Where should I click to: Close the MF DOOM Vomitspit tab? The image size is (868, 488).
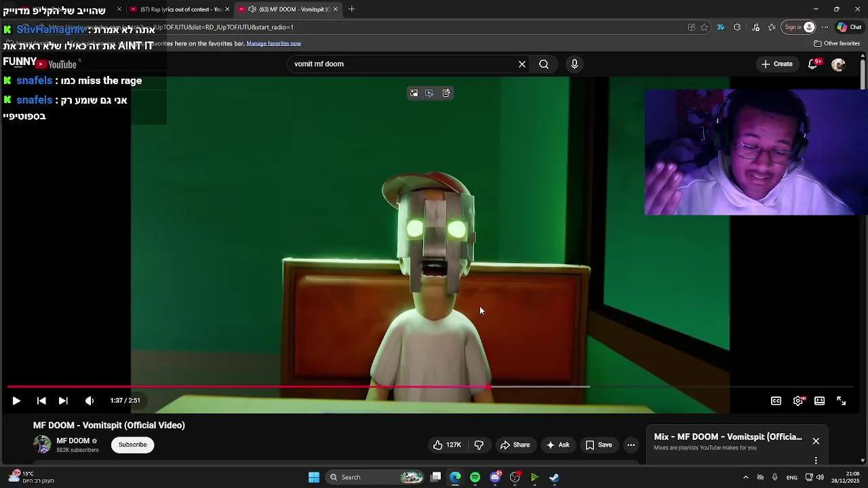(x=335, y=9)
